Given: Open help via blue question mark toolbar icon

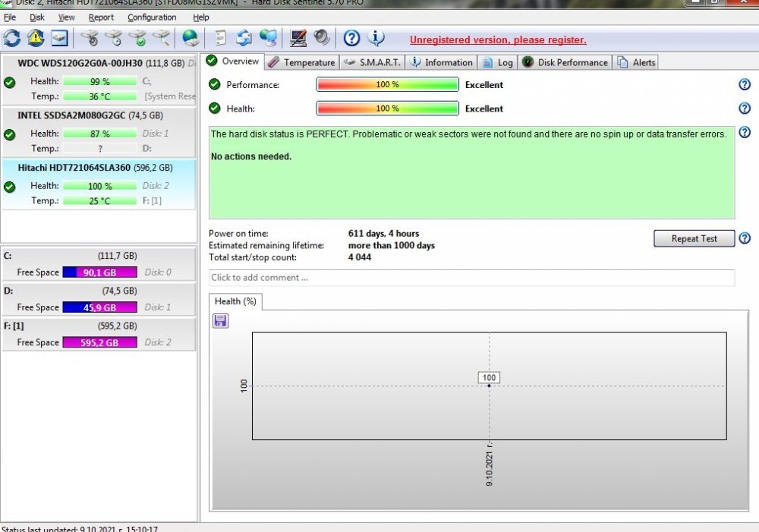Looking at the screenshot, I should click(351, 38).
